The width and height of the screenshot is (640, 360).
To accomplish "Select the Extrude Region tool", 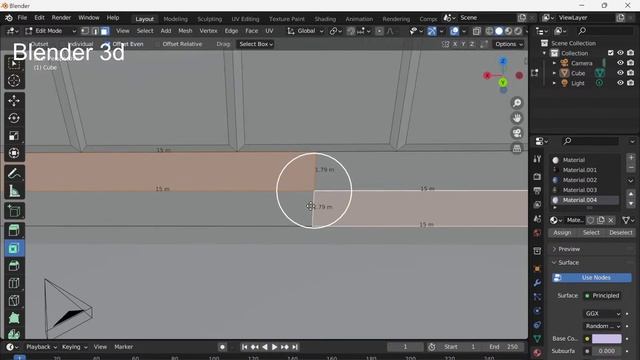I will pos(14,231).
